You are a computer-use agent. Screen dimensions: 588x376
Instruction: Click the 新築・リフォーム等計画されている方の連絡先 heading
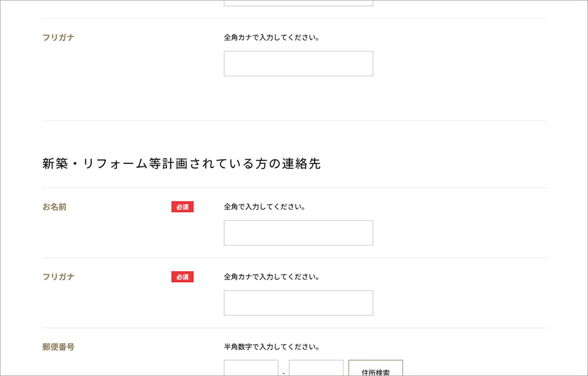click(181, 164)
